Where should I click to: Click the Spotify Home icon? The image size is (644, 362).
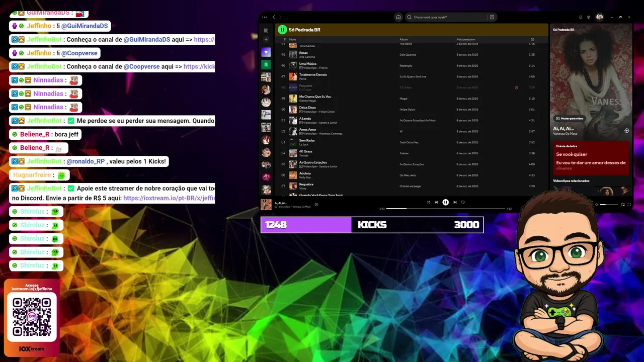[398, 17]
